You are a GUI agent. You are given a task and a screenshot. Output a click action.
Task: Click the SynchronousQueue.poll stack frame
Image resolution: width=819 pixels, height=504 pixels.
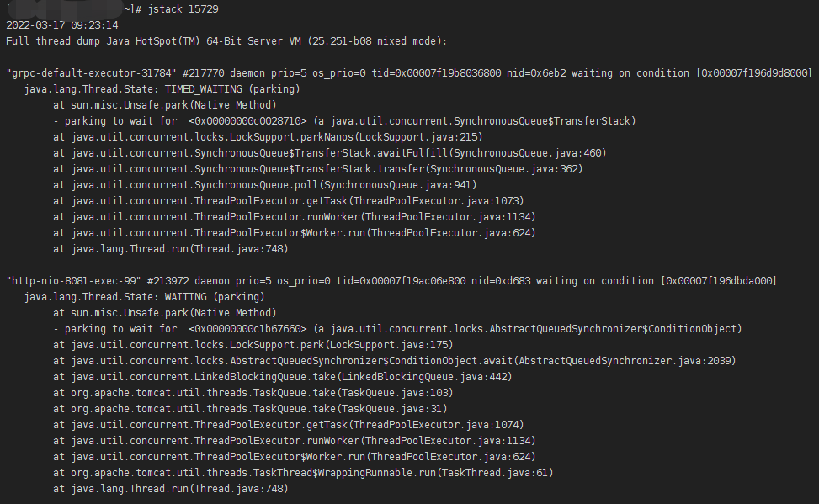(x=265, y=185)
